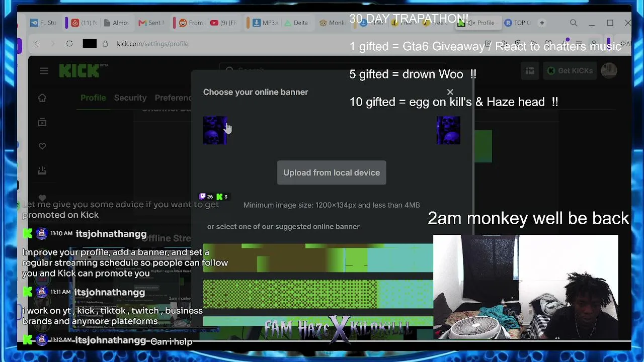This screenshot has height=362, width=644.
Task: Switch to the Monk browser tab
Action: [x=332, y=23]
